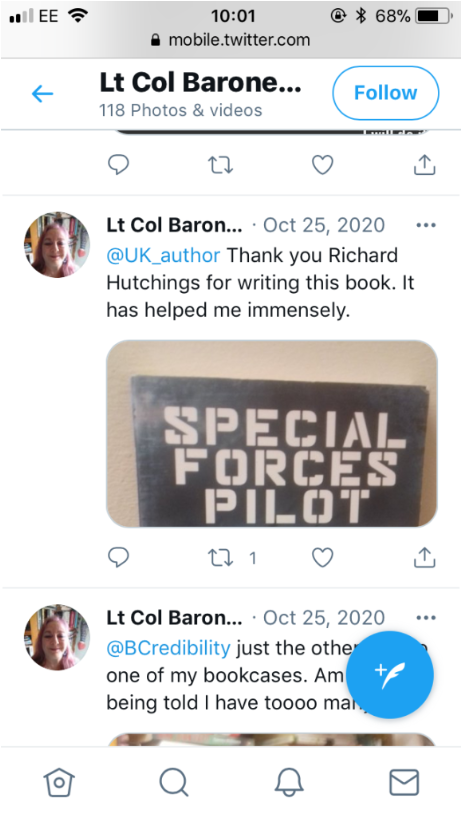Open more options for @BCredibility tweet

click(426, 618)
